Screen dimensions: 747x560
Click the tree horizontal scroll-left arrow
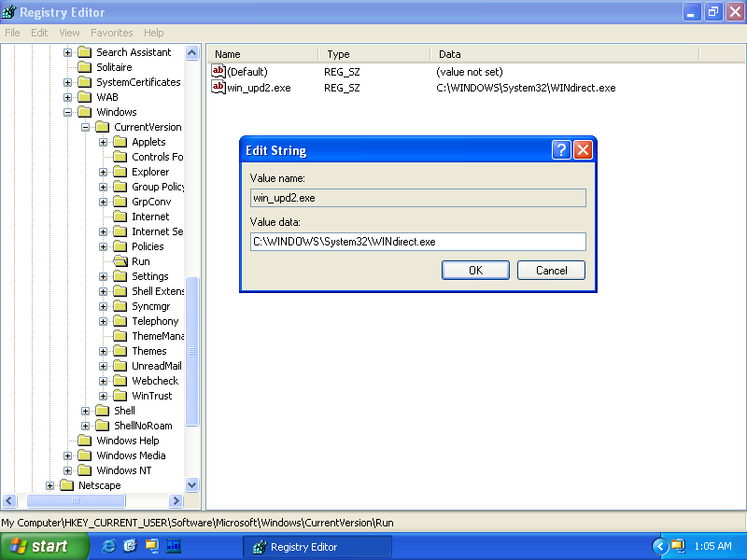pos(9,500)
